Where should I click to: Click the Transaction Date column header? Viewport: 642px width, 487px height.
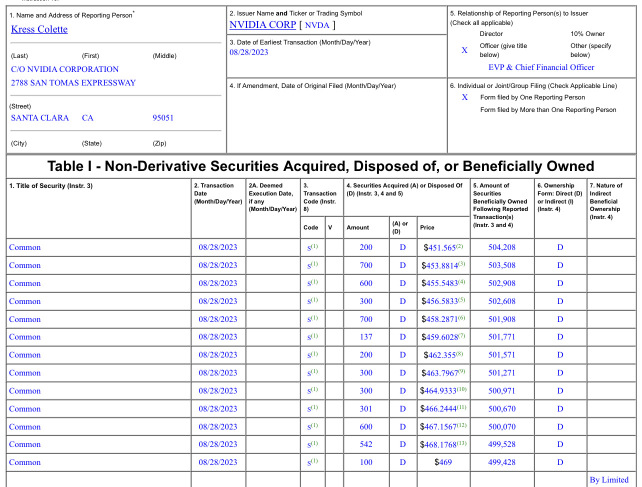pos(218,193)
